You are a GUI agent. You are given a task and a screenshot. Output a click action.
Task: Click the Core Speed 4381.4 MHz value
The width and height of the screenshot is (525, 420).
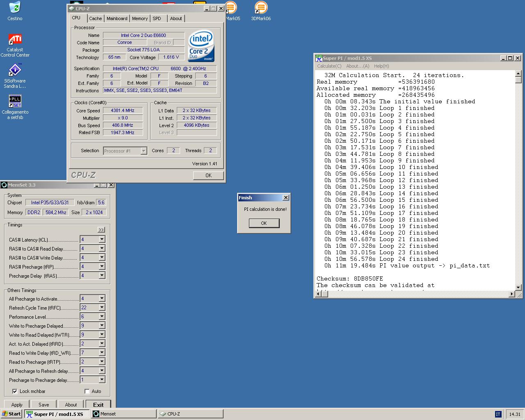tap(123, 110)
